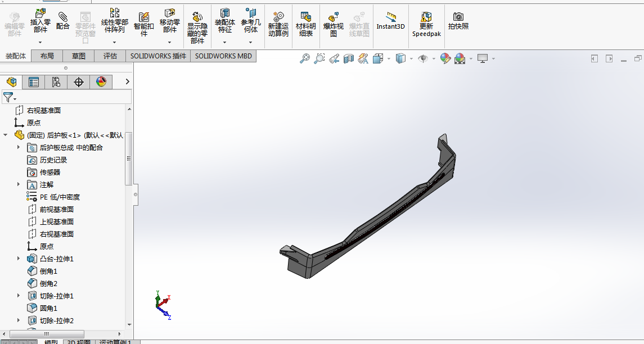The image size is (644, 344).
Task: Toggle the Instant3D button
Action: (x=390, y=21)
